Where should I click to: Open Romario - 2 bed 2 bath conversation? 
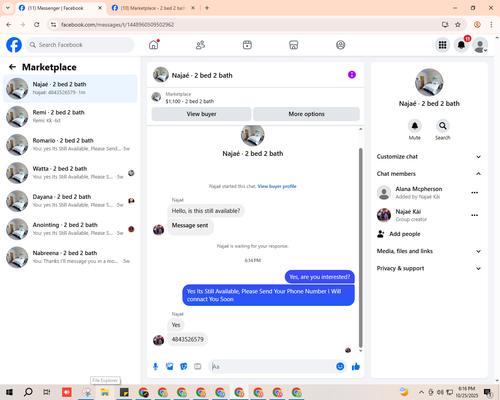[x=70, y=144]
